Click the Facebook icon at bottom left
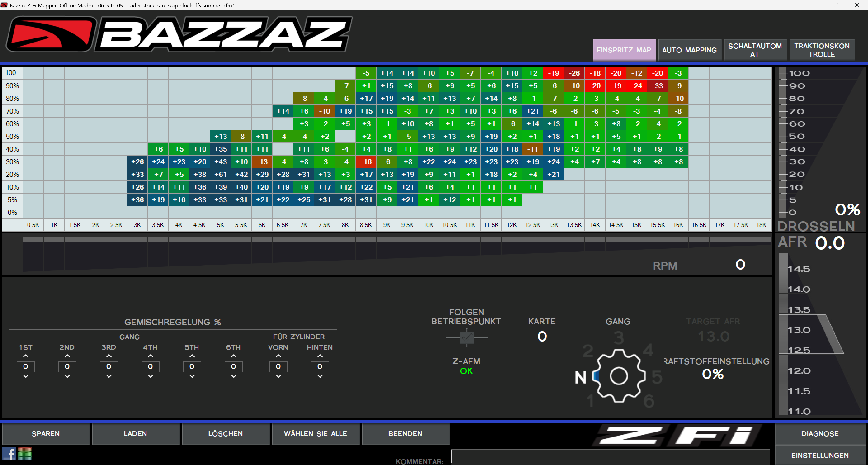Image resolution: width=868 pixels, height=465 pixels. click(x=9, y=454)
